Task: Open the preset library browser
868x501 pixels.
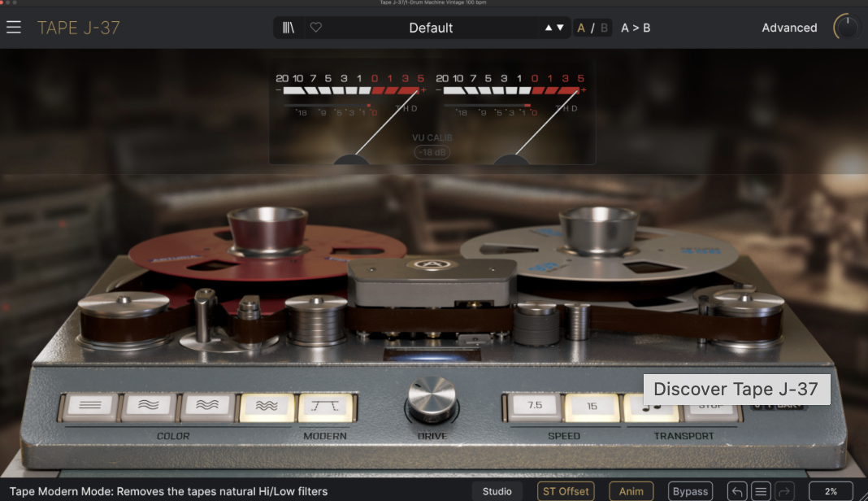Action: pyautogui.click(x=289, y=28)
